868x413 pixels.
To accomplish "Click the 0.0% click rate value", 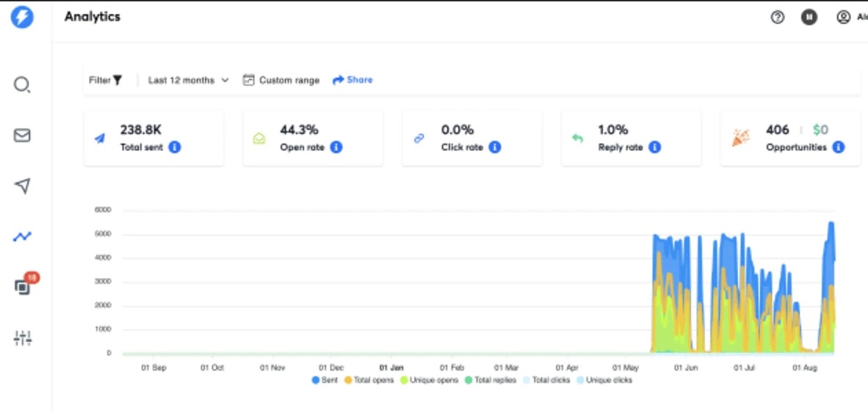I will [x=457, y=130].
